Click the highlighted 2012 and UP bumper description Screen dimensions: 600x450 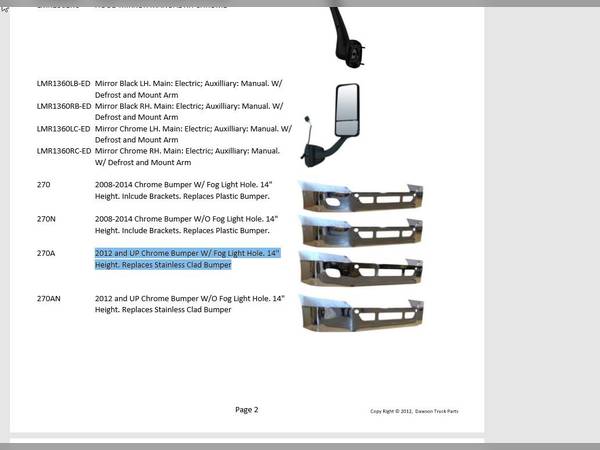click(x=187, y=259)
